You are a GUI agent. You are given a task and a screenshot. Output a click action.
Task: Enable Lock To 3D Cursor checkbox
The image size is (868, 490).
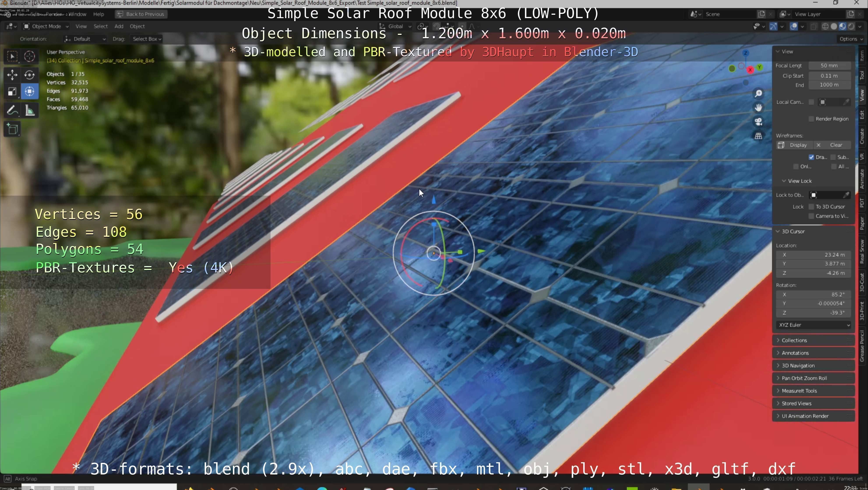tap(811, 207)
